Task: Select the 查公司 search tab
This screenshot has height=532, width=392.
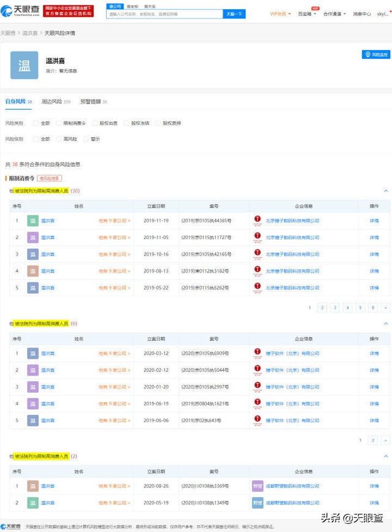Action: pos(115,7)
